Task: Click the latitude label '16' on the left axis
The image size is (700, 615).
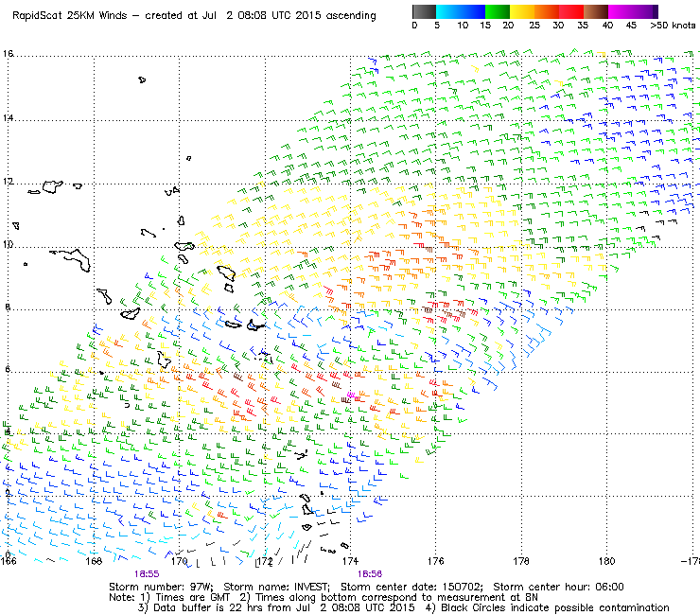Action: point(8,54)
